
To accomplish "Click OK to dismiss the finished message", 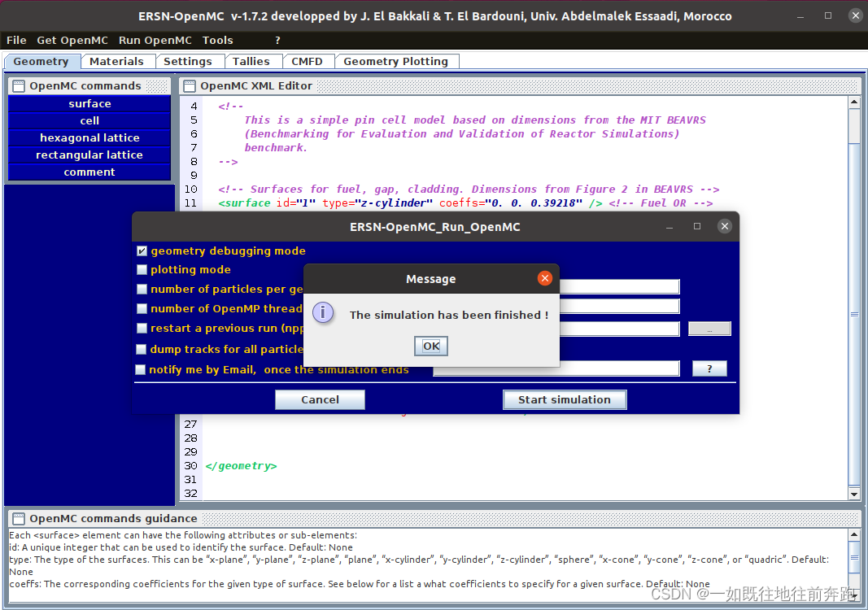I will point(430,346).
